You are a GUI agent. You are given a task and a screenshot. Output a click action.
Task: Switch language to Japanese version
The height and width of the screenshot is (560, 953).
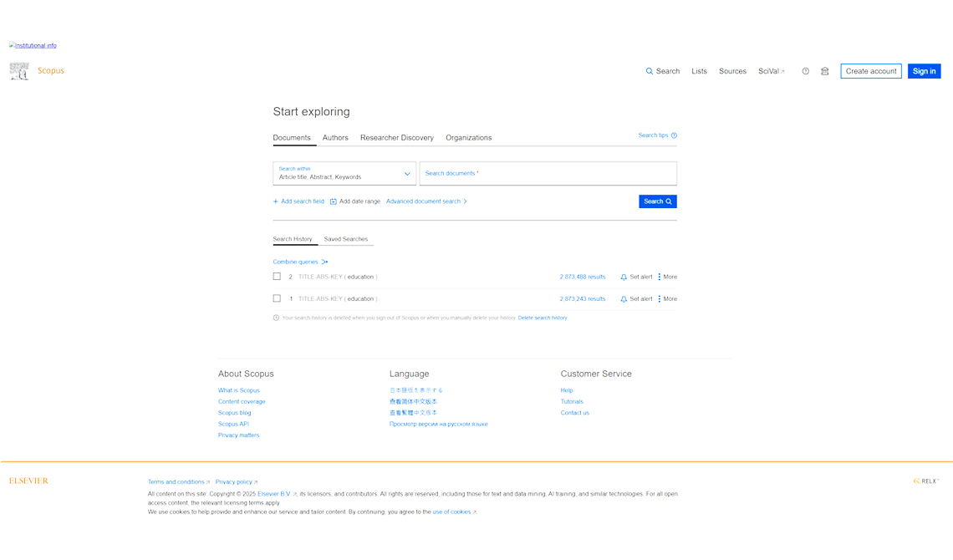(416, 390)
